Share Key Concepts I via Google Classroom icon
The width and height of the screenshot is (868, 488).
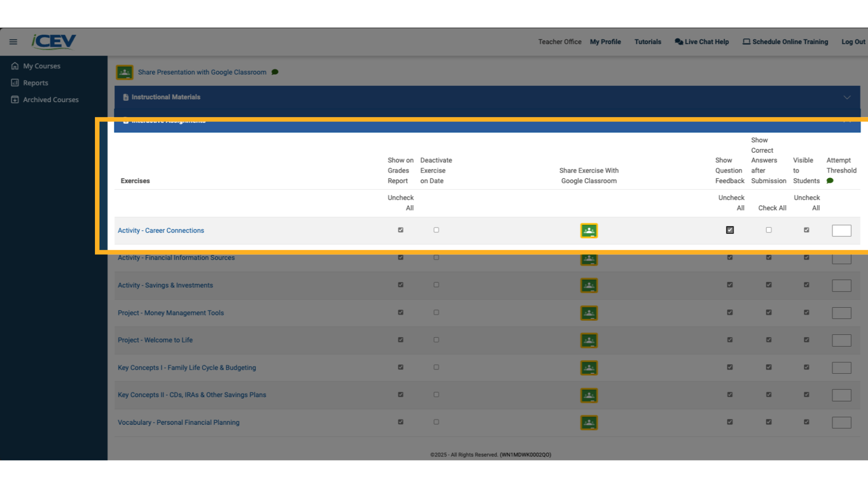(x=589, y=368)
